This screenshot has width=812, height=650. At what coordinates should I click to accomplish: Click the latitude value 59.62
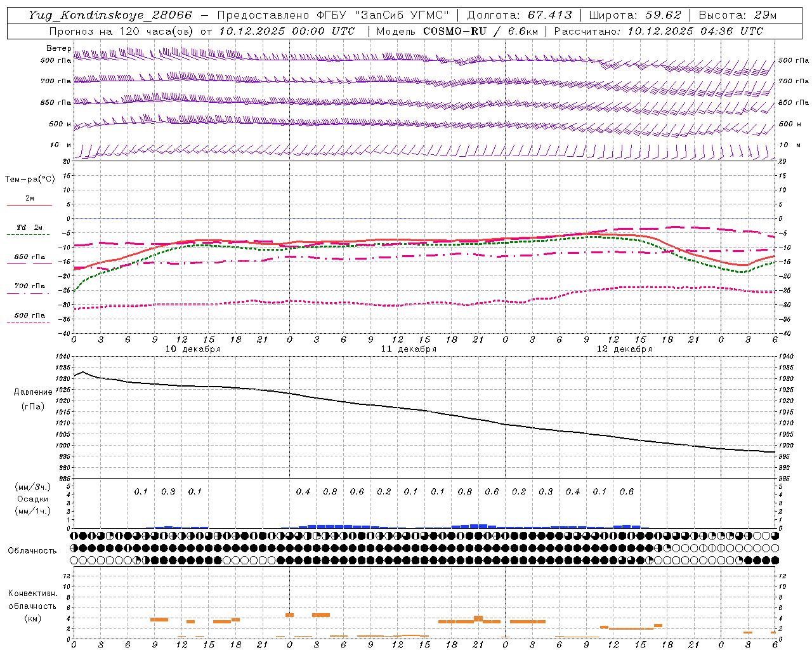(664, 15)
